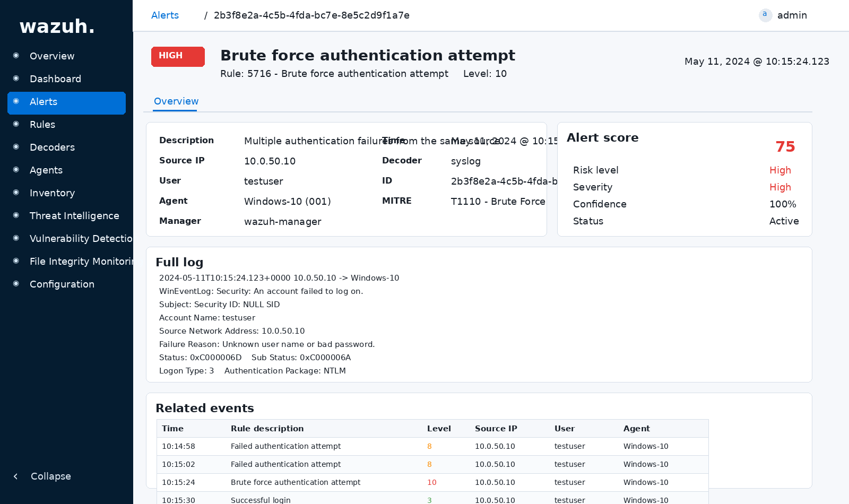Click the wazuh logo
849x504 pixels.
(x=57, y=26)
